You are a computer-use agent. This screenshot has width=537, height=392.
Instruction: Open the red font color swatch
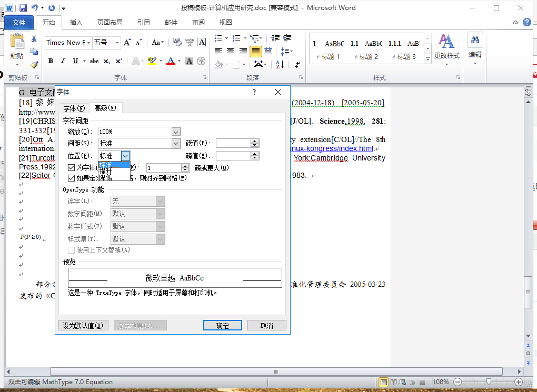pyautogui.click(x=170, y=61)
